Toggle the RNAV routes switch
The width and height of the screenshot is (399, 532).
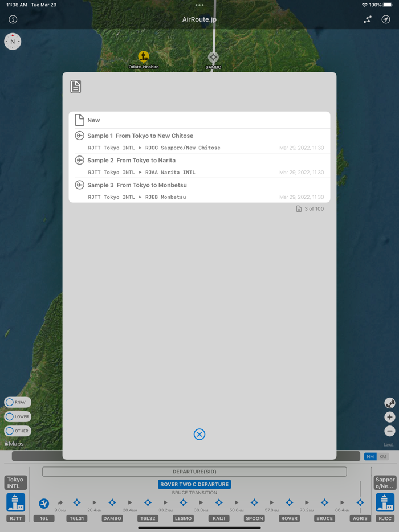tap(18, 402)
